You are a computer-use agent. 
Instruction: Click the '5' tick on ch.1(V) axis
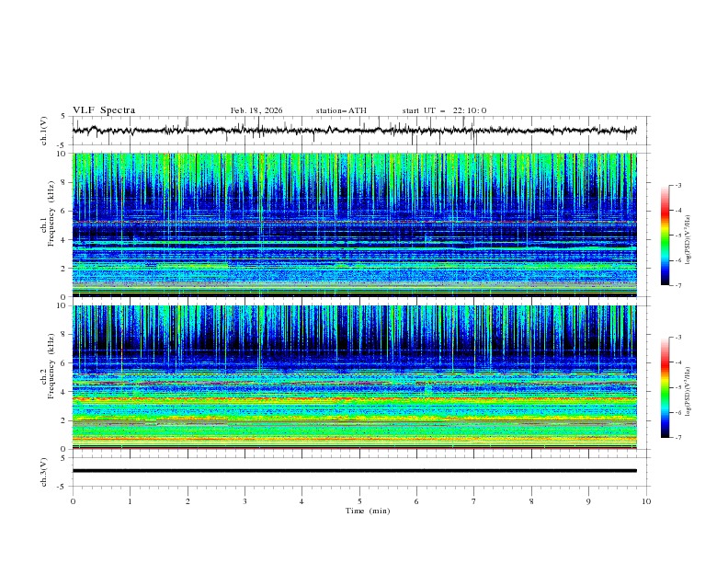[x=63, y=116]
